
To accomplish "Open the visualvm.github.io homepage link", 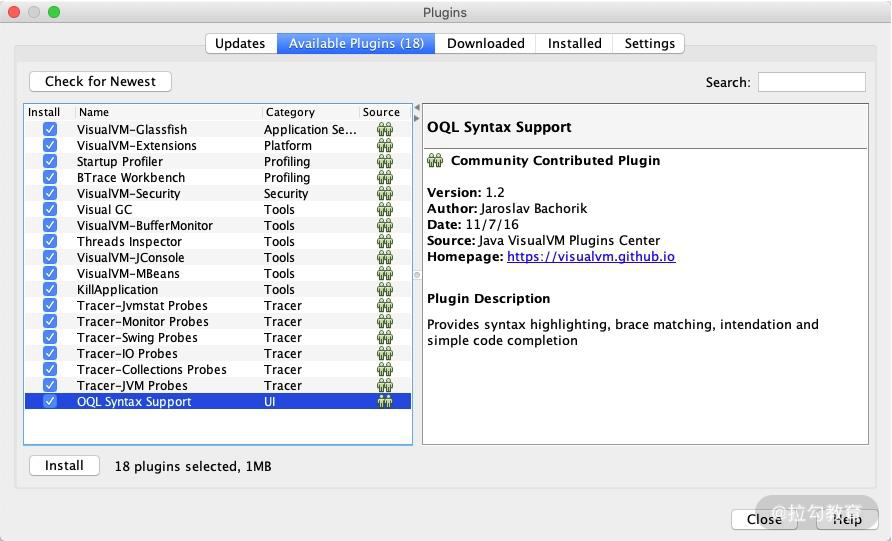I will coord(590,257).
